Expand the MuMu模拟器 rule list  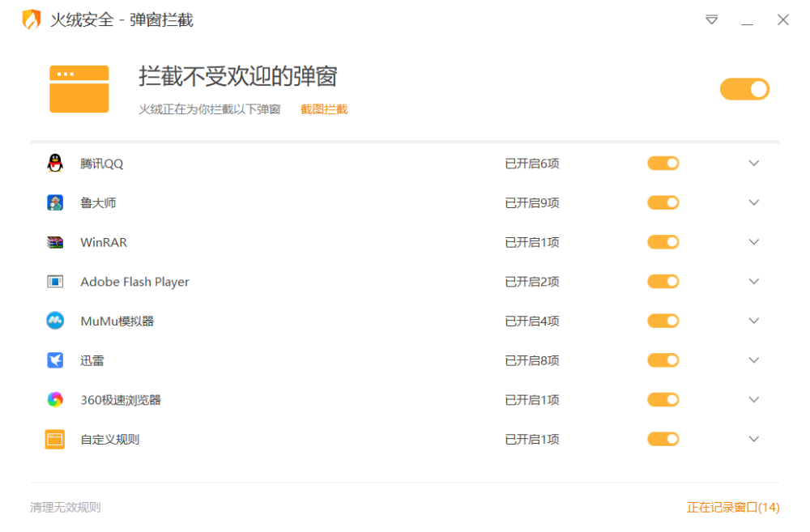(753, 321)
